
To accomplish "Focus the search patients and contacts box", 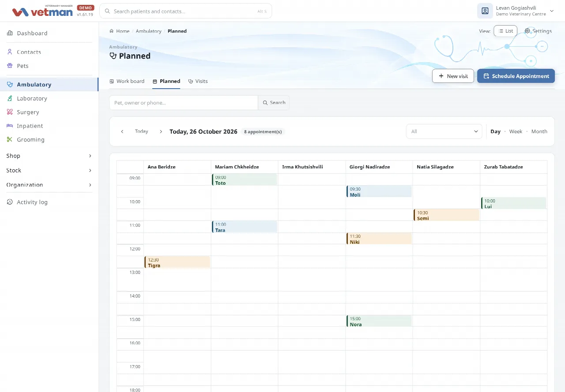I will coord(186,11).
